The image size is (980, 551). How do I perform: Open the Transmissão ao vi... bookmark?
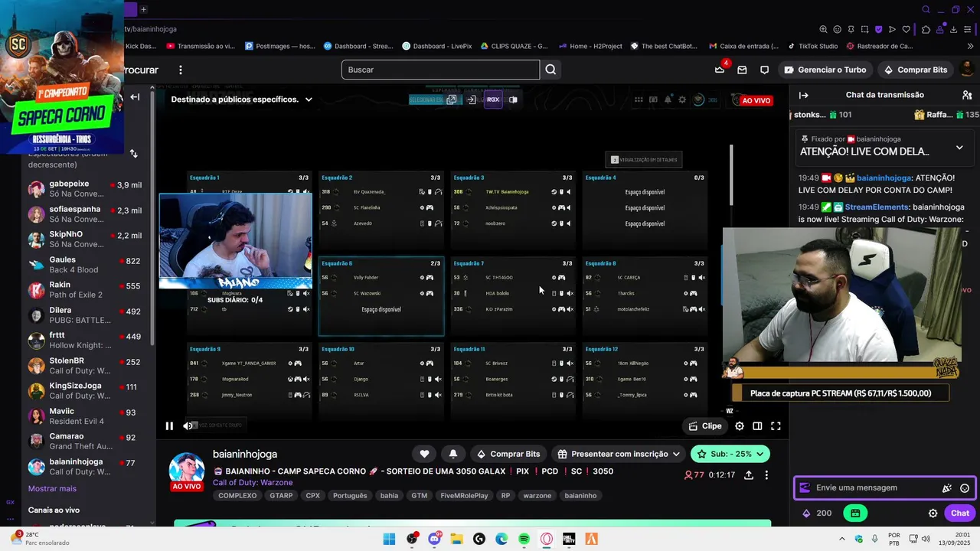point(201,46)
